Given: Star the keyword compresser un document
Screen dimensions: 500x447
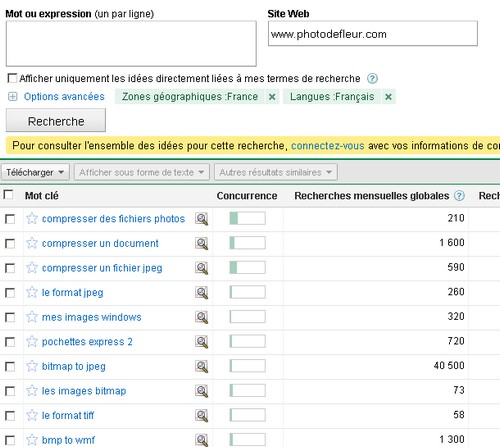Looking at the screenshot, I should pyautogui.click(x=32, y=243).
